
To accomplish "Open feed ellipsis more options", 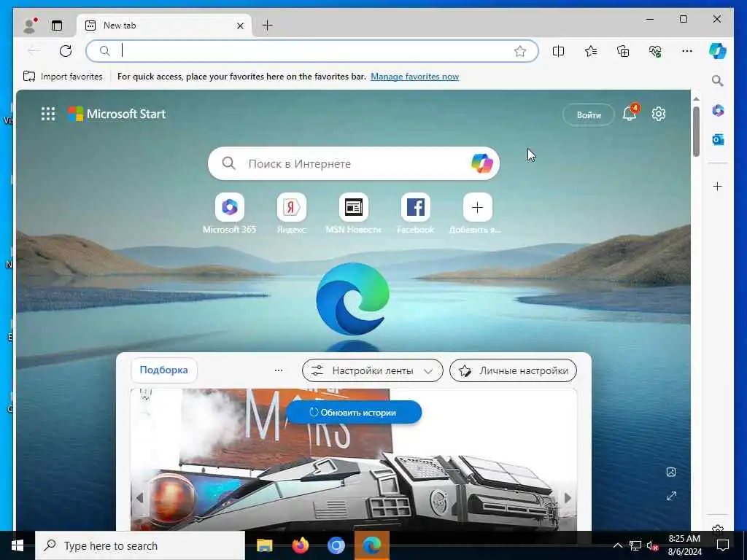I will 279,370.
